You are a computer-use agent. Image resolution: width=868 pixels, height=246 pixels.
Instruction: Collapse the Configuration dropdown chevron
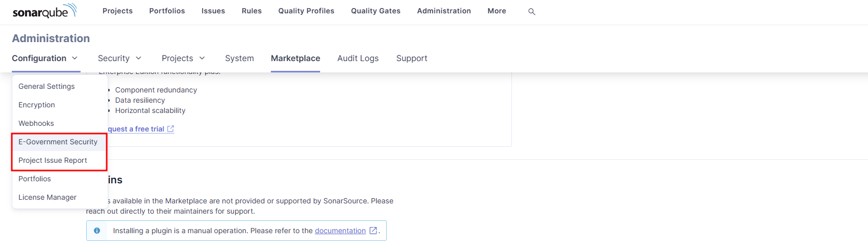pyautogui.click(x=75, y=58)
